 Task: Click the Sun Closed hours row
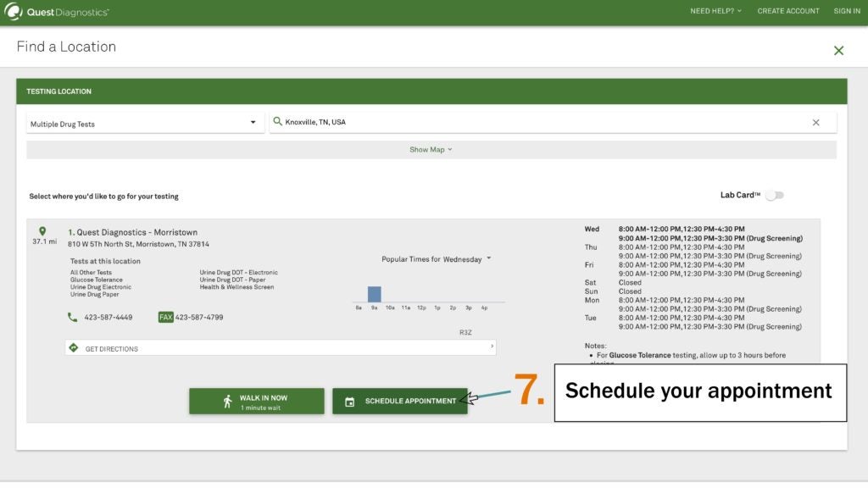613,291
